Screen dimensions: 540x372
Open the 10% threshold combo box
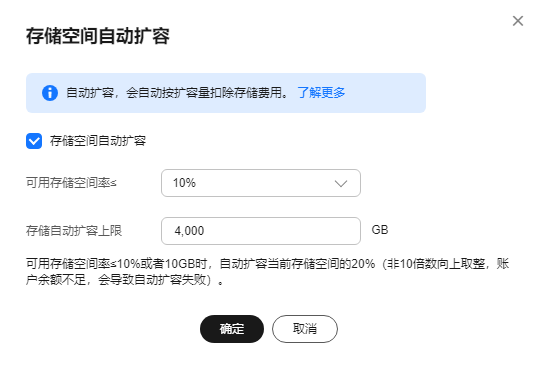point(261,183)
